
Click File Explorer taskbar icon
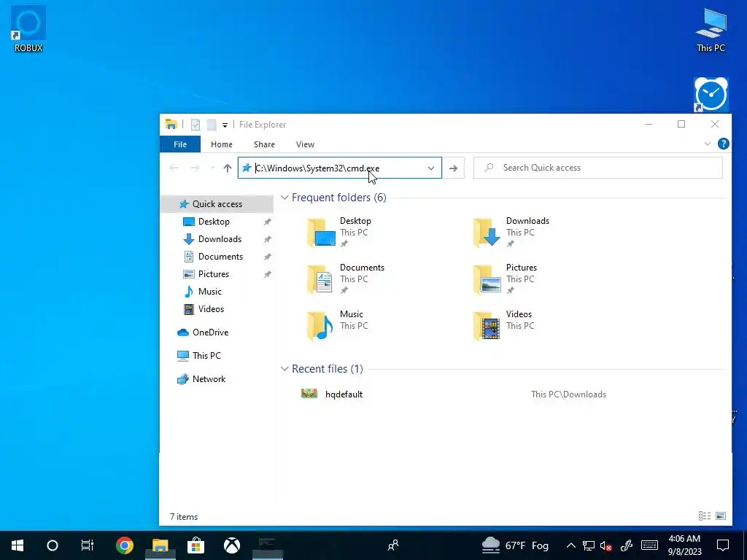point(160,545)
